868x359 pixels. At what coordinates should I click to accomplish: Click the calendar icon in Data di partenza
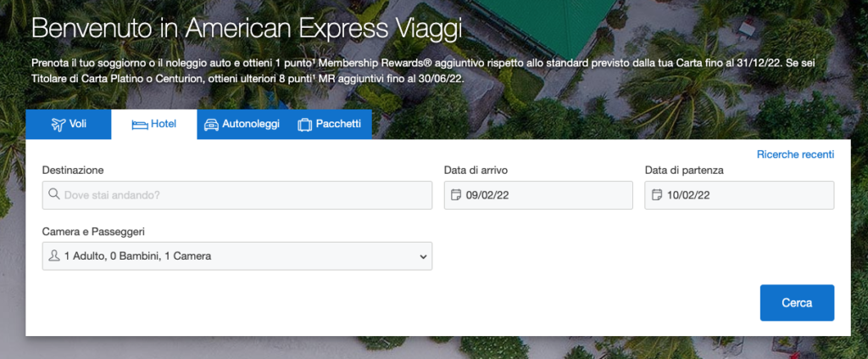657,195
